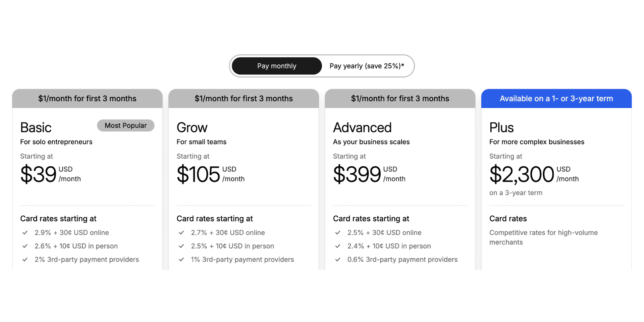Select the Advanced plan title
Screen dimensions: 644x322
point(362,128)
